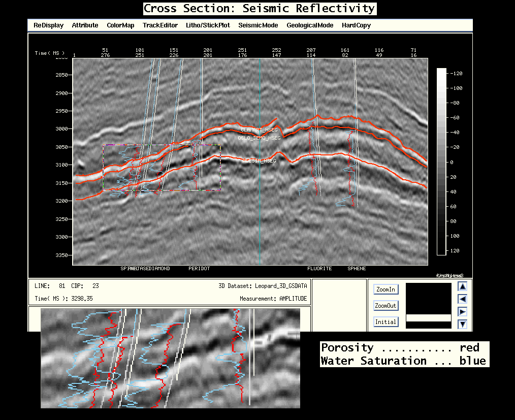Click the pan down arrow button

tap(462, 324)
